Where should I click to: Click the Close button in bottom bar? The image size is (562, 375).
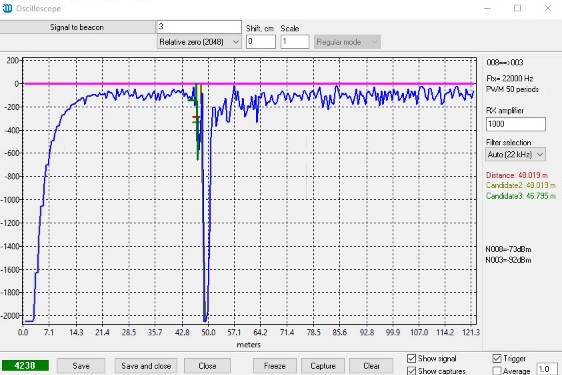[x=207, y=366]
